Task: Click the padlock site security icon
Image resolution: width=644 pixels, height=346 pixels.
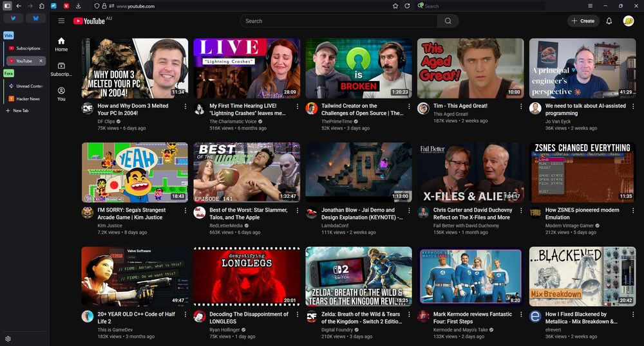Action: pyautogui.click(x=104, y=6)
